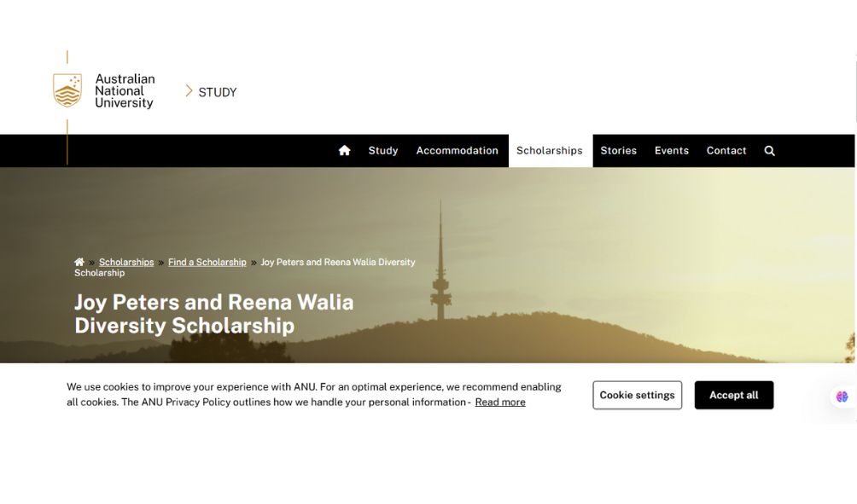This screenshot has height=504, width=857.
Task: Open the Study menu item
Action: 383,151
